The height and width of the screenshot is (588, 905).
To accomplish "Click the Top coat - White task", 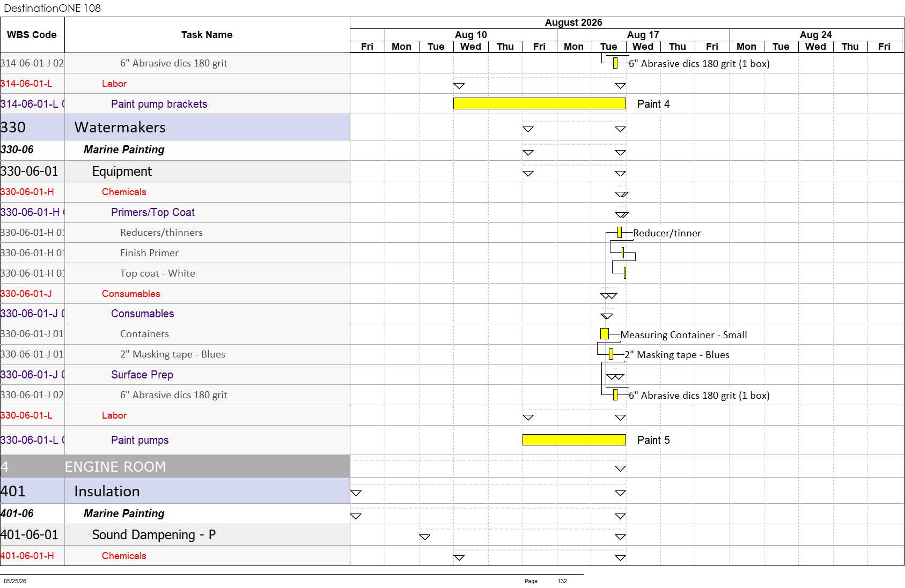I will point(157,273).
